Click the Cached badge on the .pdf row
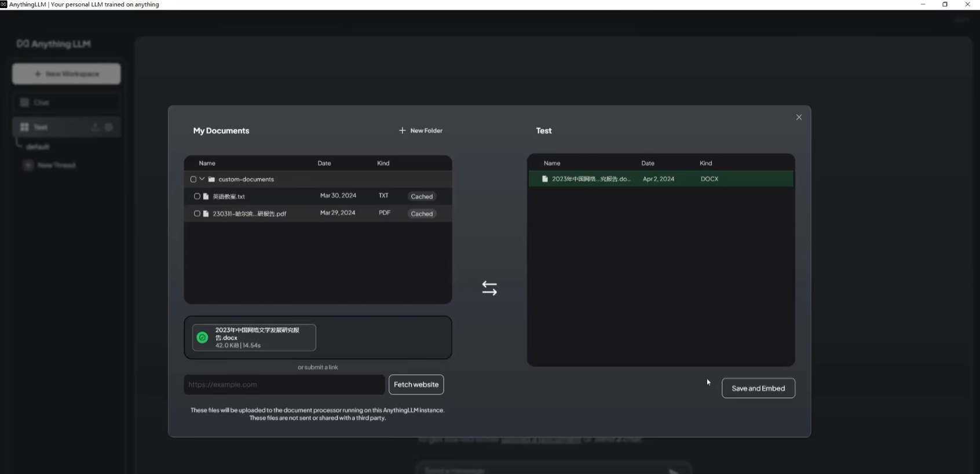Image resolution: width=980 pixels, height=474 pixels. (422, 214)
